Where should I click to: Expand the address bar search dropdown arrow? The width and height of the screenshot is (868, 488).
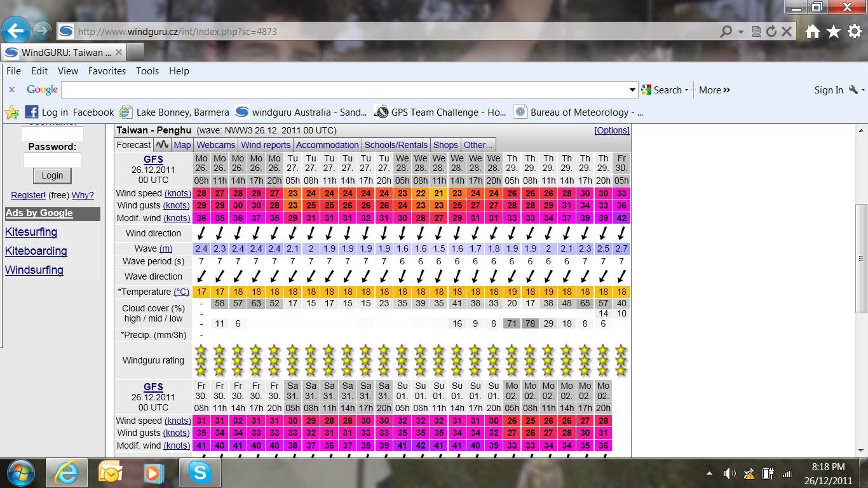[741, 32]
